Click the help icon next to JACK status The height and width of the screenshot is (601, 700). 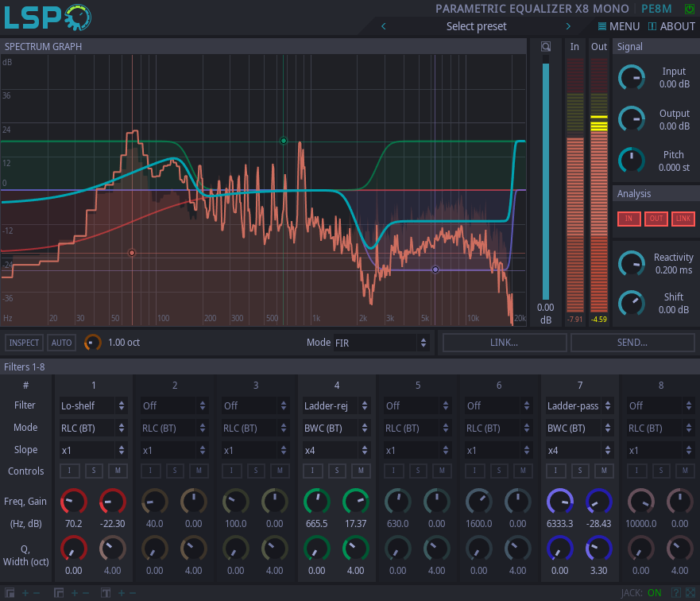point(675,593)
